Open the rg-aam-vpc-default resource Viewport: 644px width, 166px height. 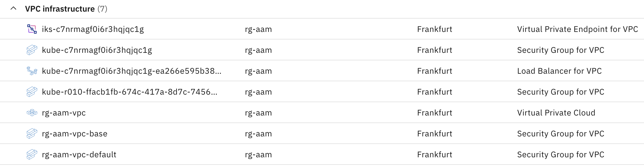[x=79, y=154]
